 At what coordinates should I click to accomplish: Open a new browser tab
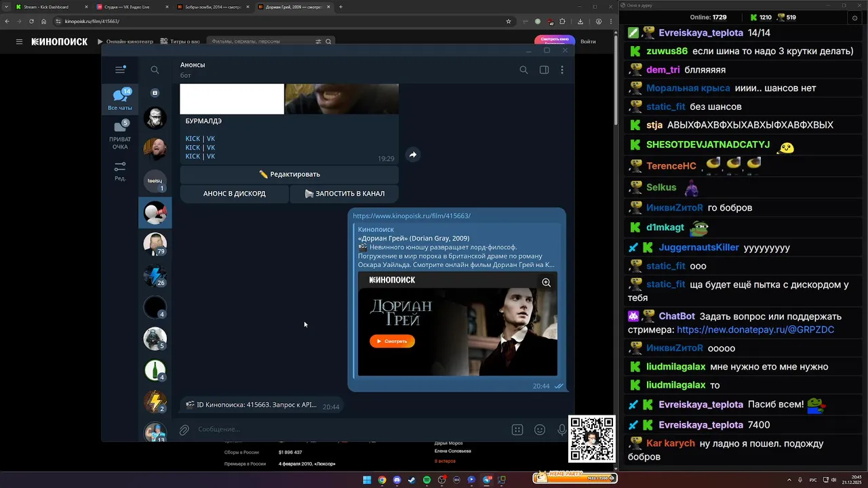point(340,7)
